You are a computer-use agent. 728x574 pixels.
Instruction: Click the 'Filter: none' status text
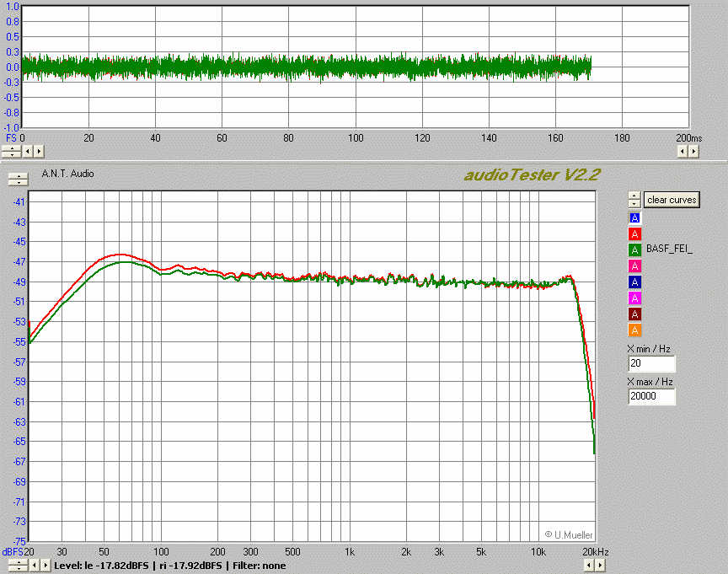click(x=259, y=566)
